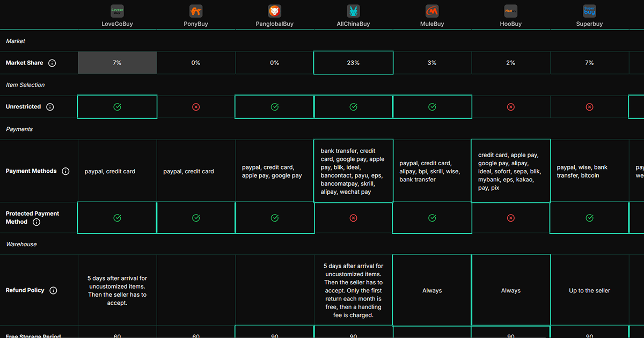Screen dimensions: 644x338
Task: Click the PanglobalBuy logo icon
Action: pyautogui.click(x=275, y=11)
